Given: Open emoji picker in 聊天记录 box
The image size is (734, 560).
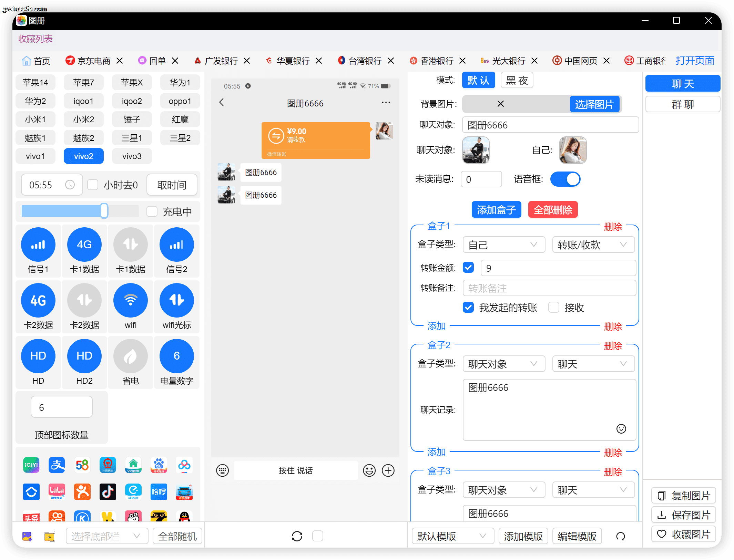Looking at the screenshot, I should 621,428.
